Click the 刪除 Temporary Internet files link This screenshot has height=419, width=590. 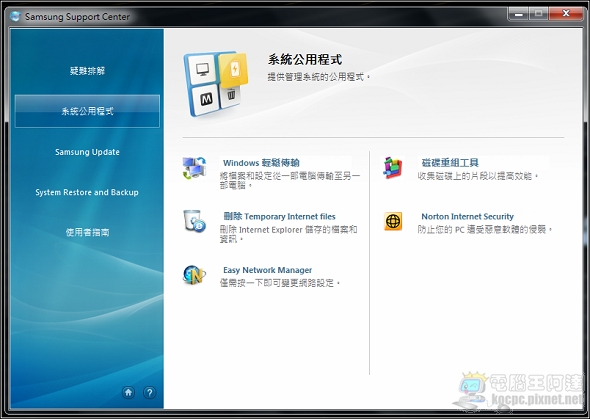(279, 216)
